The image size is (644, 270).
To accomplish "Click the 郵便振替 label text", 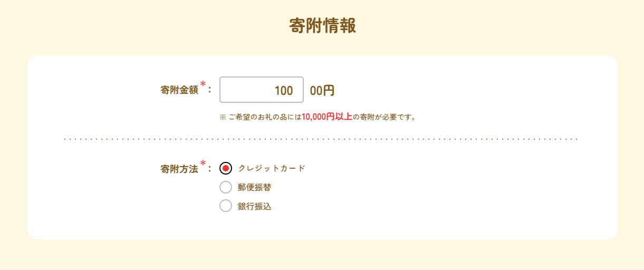I will [x=255, y=187].
